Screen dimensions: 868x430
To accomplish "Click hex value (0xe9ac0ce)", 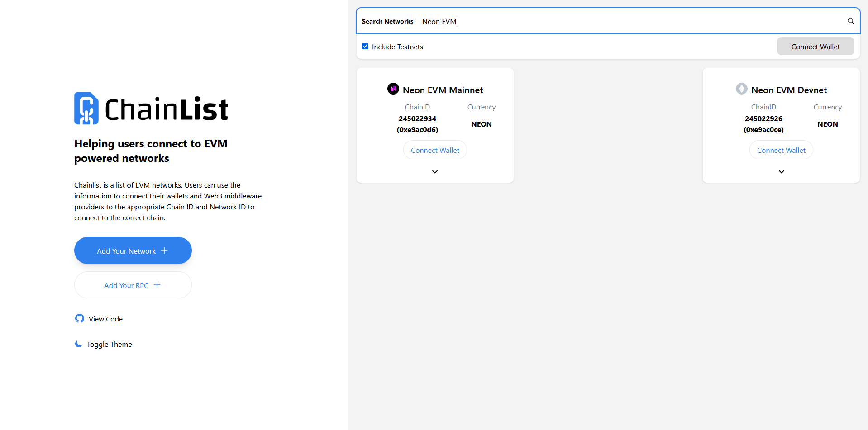I will click(x=764, y=130).
